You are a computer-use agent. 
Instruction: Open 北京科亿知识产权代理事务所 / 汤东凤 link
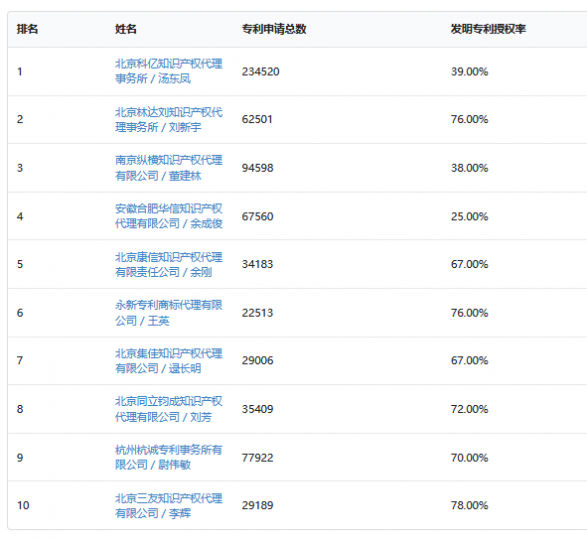click(x=168, y=71)
